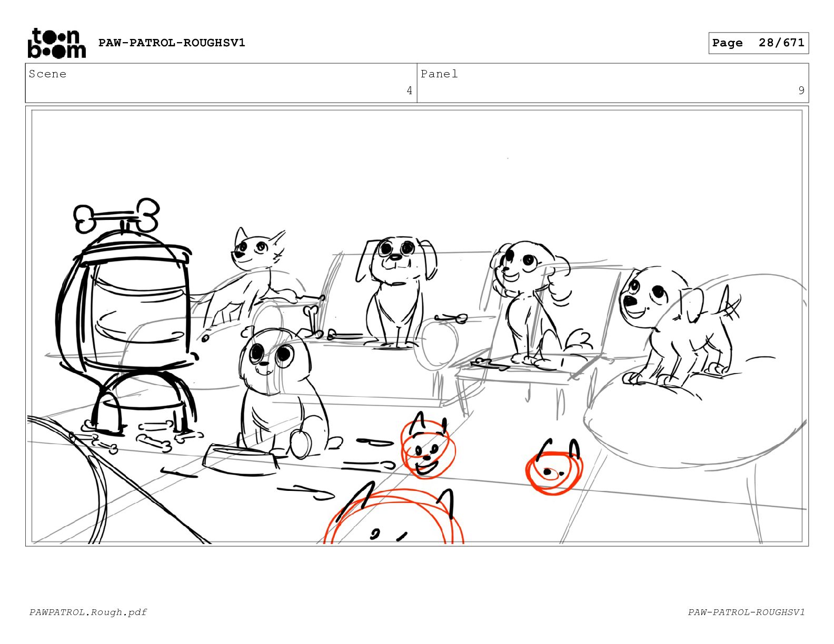Click the footer text 'PAW-PATROL-ROUGHSV1'

pos(746,612)
